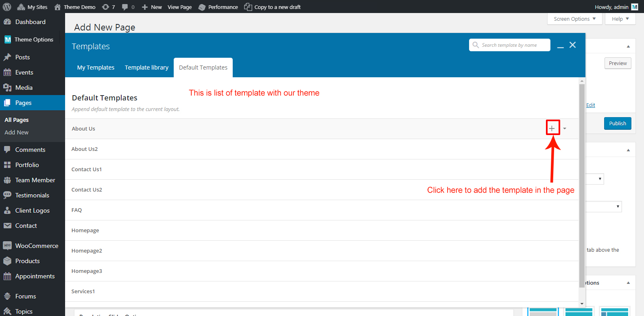Click the Preview button
This screenshot has width=644, height=316.
coord(618,63)
